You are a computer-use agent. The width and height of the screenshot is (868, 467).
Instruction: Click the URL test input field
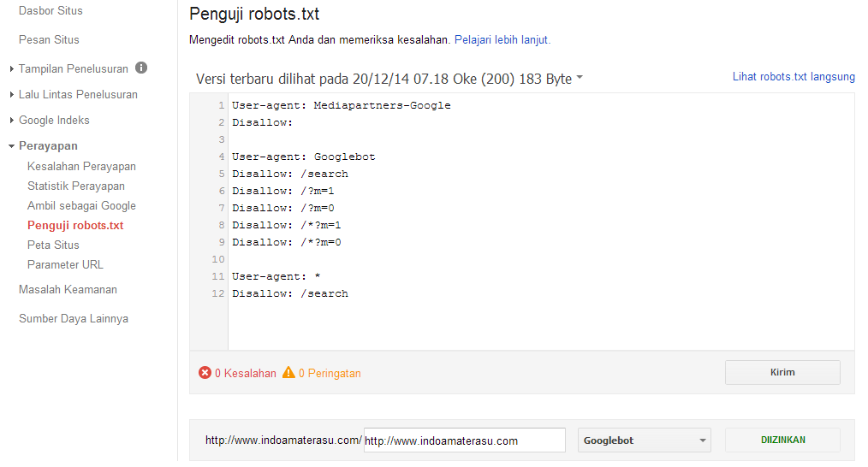pyautogui.click(x=464, y=440)
